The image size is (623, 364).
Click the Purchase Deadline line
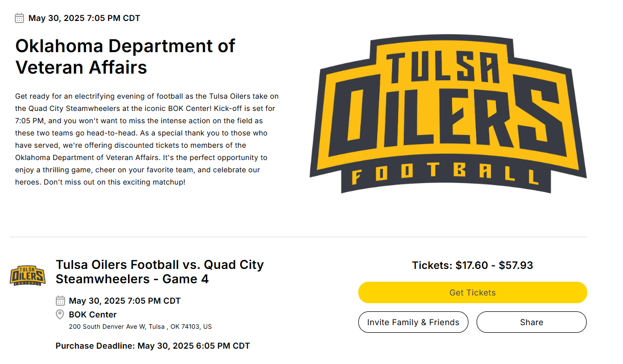[153, 346]
